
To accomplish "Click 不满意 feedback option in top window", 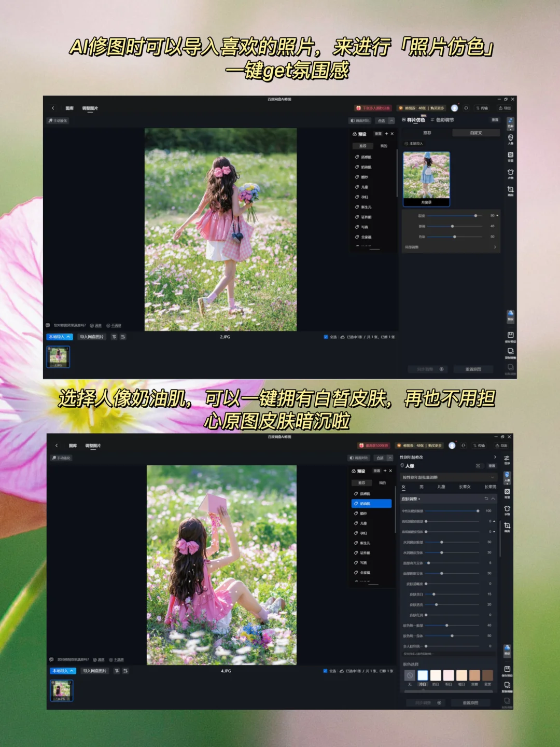I will tap(114, 325).
